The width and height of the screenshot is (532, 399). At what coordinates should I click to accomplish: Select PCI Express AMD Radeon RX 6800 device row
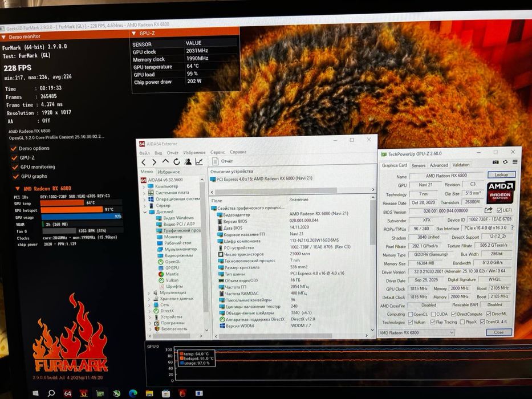click(x=261, y=178)
